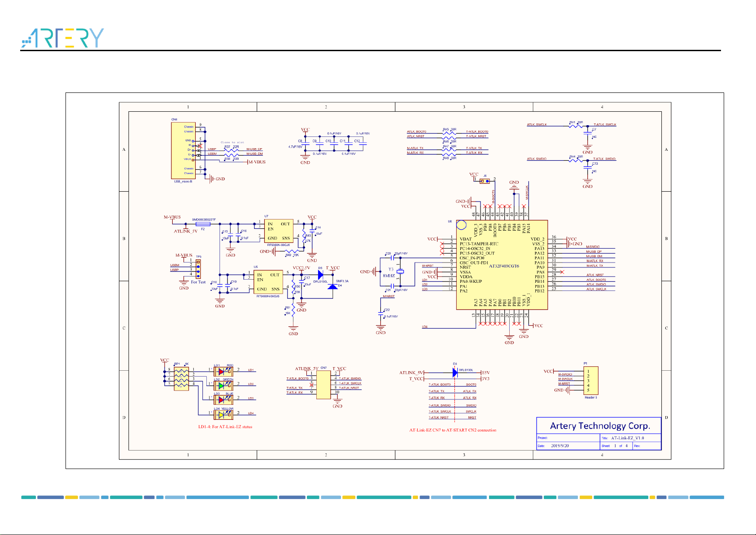Viewport: 756px width, 535px height.
Task: Click the D4 SMF3.3A diode symbol
Action: 332,286
